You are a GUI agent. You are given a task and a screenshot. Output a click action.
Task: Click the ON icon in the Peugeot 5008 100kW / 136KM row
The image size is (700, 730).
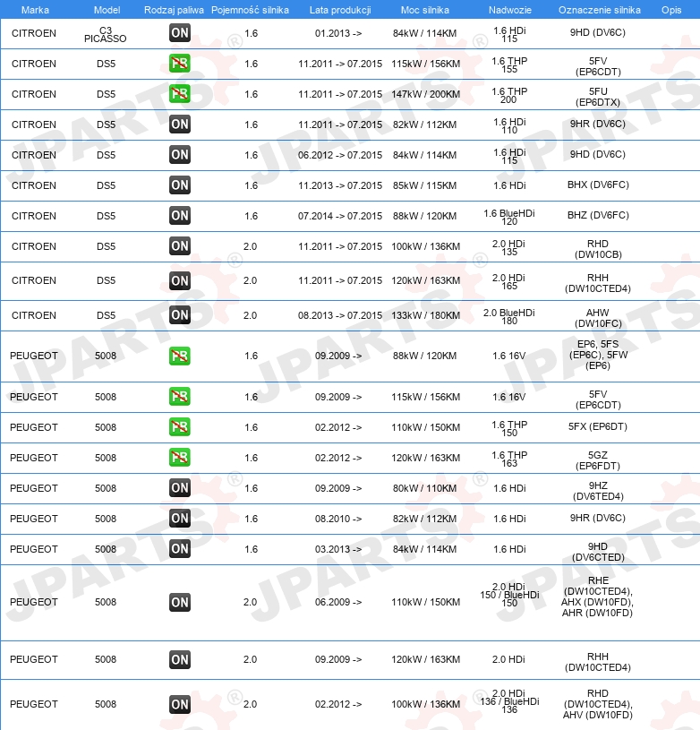tap(180, 704)
